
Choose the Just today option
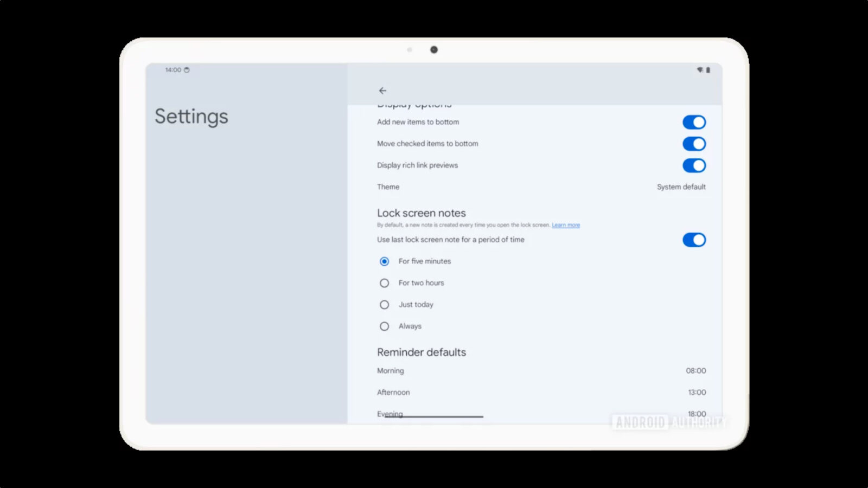(384, 304)
